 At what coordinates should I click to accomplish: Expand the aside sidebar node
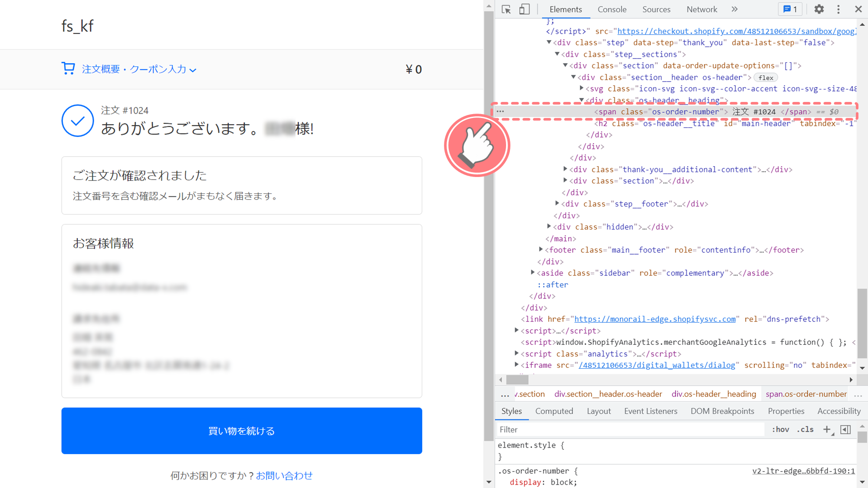coord(533,272)
